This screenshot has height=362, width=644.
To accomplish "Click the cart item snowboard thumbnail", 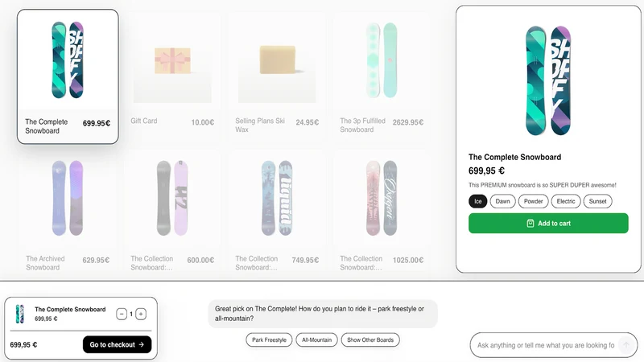I will coord(19,314).
